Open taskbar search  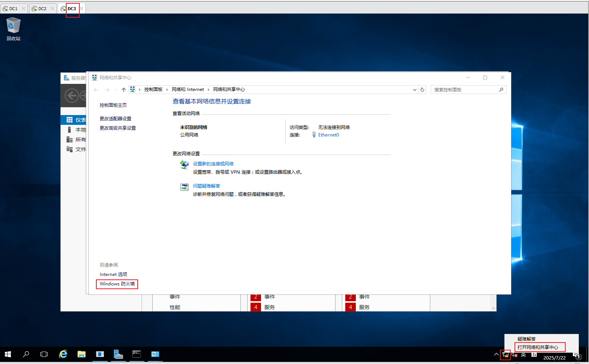tap(26, 354)
